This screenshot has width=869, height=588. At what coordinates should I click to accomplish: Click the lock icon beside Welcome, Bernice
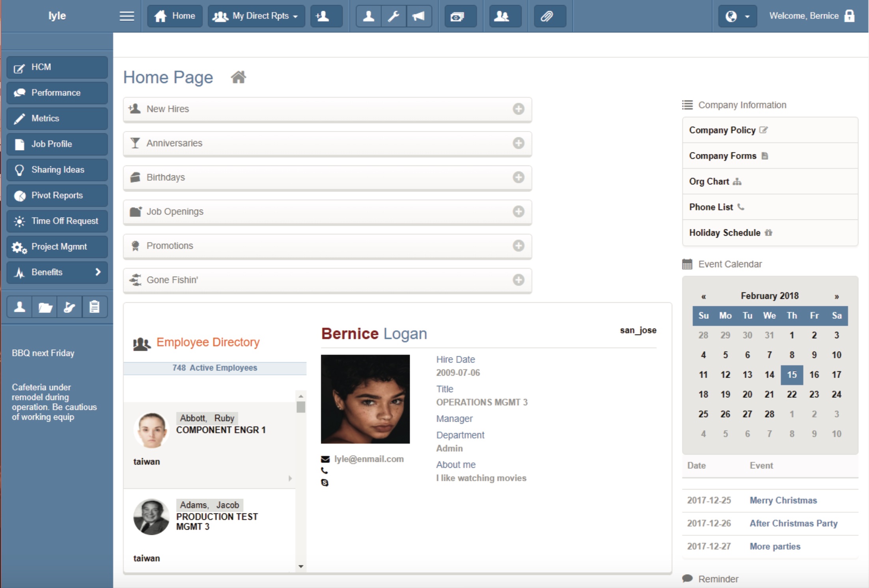[850, 16]
